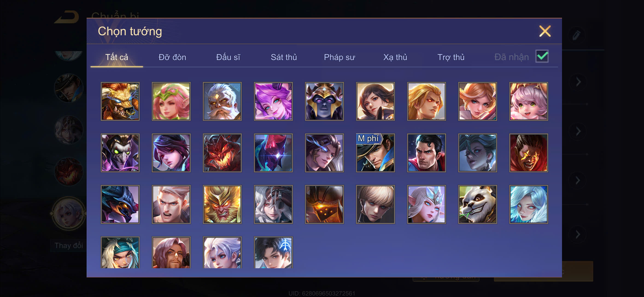Viewport: 644px width, 297px height.
Task: Switch to the Trợ thủ tab
Action: click(451, 57)
